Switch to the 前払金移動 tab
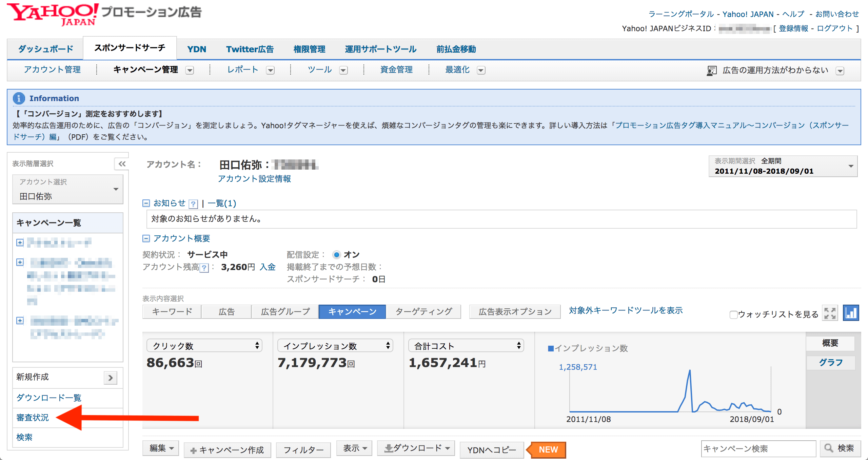The width and height of the screenshot is (868, 460). (456, 50)
